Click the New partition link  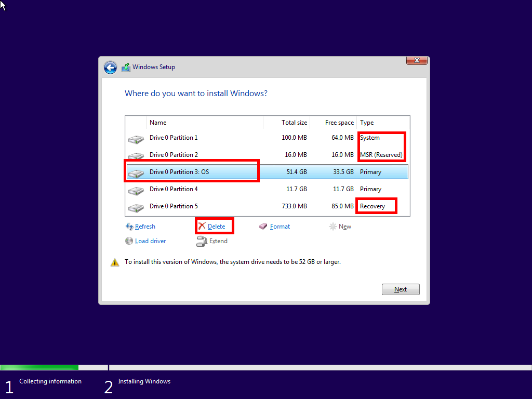(345, 227)
